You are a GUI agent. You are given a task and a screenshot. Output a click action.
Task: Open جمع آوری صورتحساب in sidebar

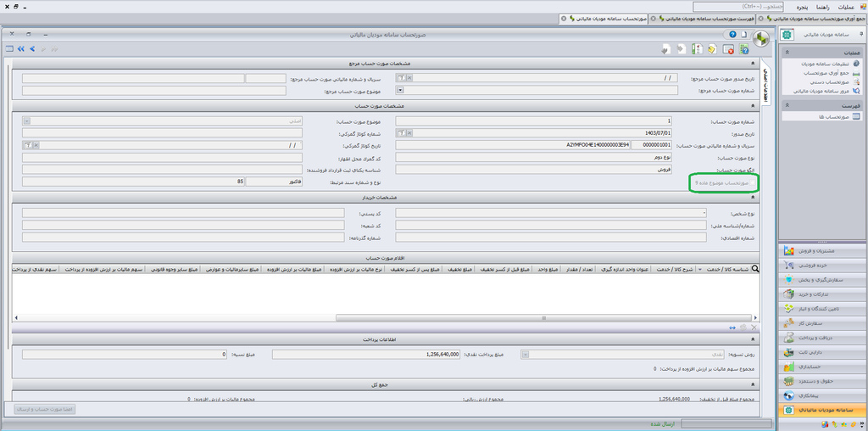827,73
